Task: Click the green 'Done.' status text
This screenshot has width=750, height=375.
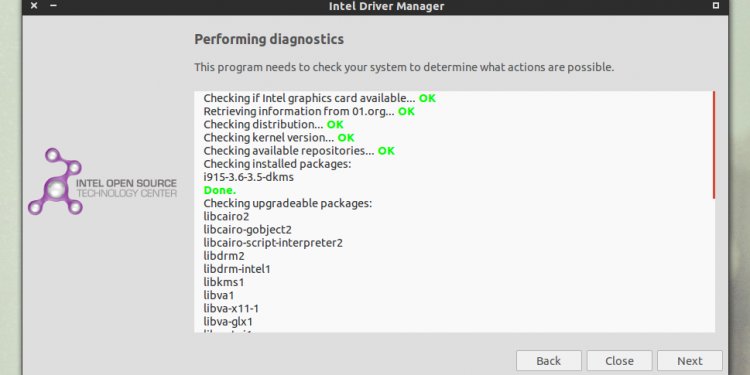Action: pos(220,190)
